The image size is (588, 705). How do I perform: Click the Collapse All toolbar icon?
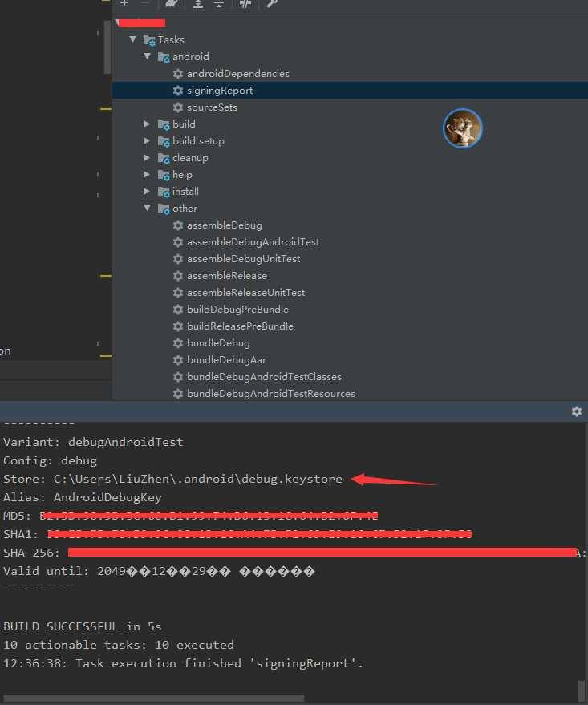[218, 3]
